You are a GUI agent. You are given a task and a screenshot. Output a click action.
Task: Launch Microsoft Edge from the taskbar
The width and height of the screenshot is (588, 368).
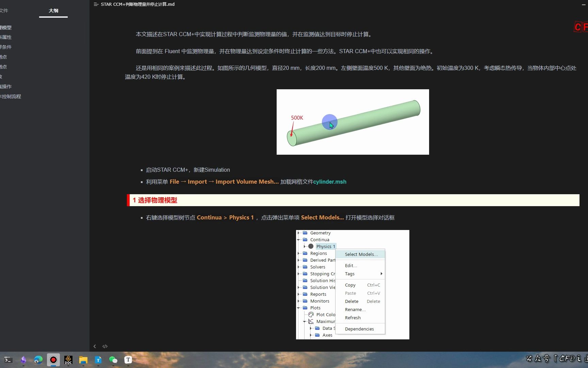pyautogui.click(x=38, y=360)
